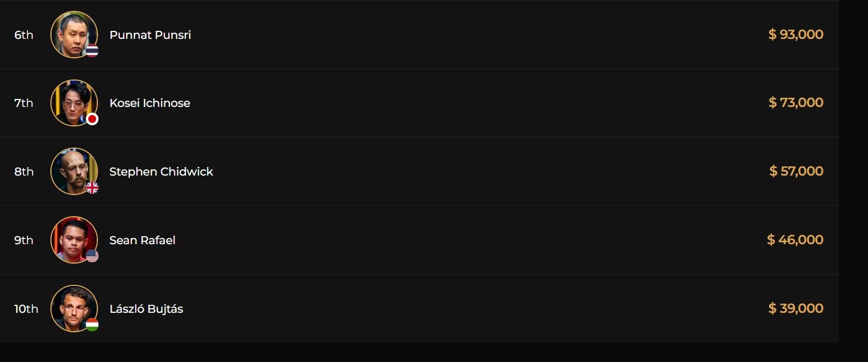Open Kosei Ichinose player name link
The height and width of the screenshot is (362, 868).
click(149, 103)
